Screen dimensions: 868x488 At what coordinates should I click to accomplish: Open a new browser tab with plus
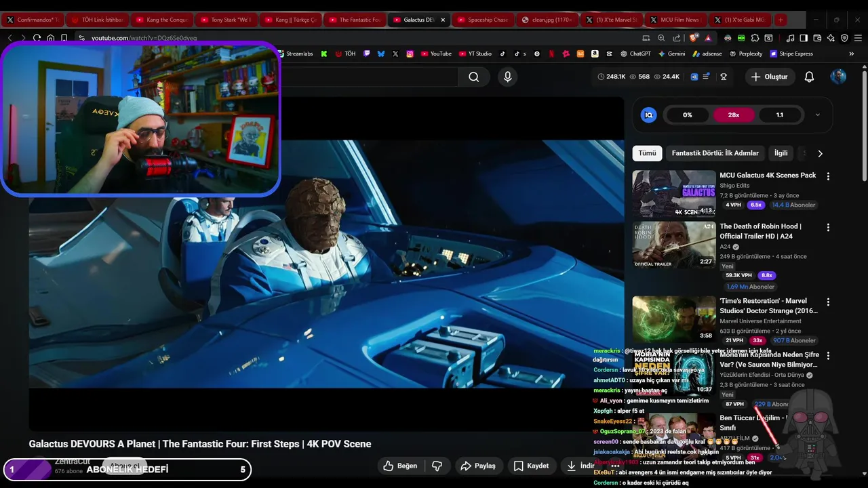tap(781, 20)
